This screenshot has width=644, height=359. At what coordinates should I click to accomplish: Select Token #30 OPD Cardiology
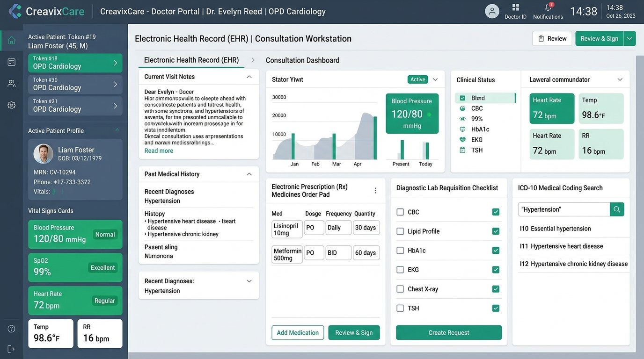75,85
